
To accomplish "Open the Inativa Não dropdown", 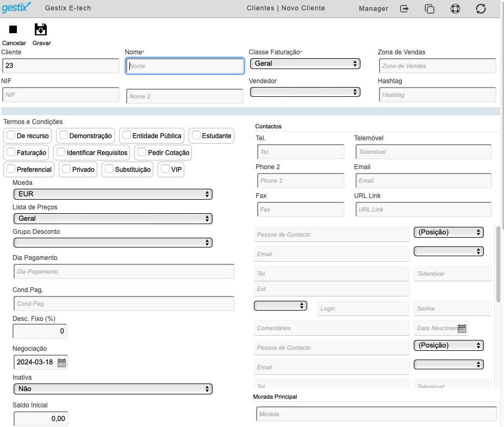I will pos(113,389).
